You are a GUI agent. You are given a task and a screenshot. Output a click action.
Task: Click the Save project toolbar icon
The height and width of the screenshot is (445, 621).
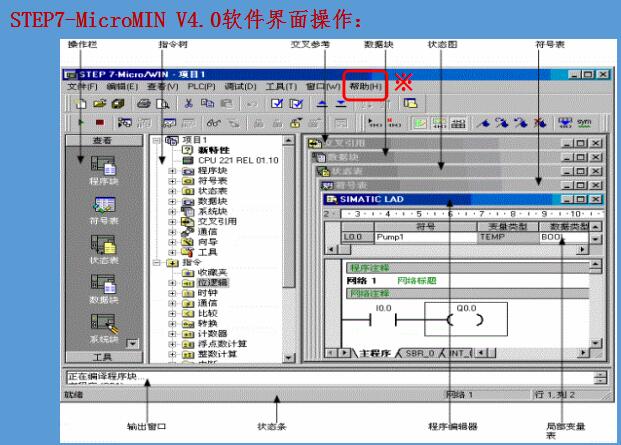118,104
